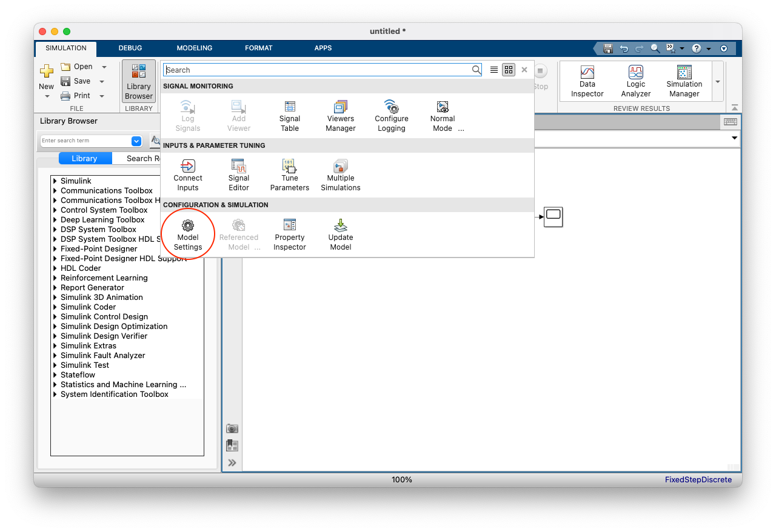The height and width of the screenshot is (532, 776).
Task: Open the Print button dropdown arrow
Action: 102,96
